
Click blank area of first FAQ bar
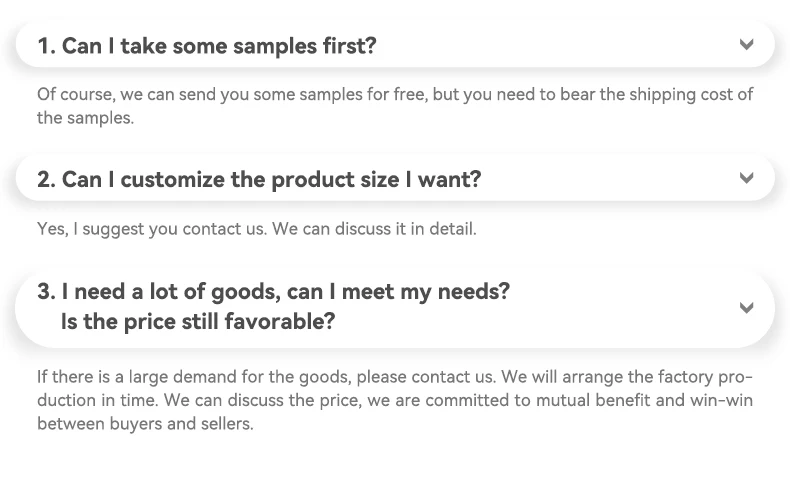[x=554, y=44]
